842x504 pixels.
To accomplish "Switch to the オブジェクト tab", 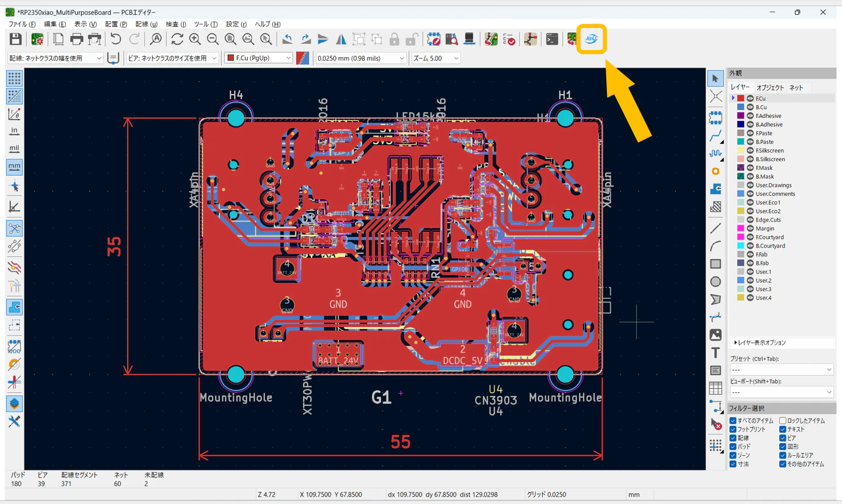I will [770, 88].
